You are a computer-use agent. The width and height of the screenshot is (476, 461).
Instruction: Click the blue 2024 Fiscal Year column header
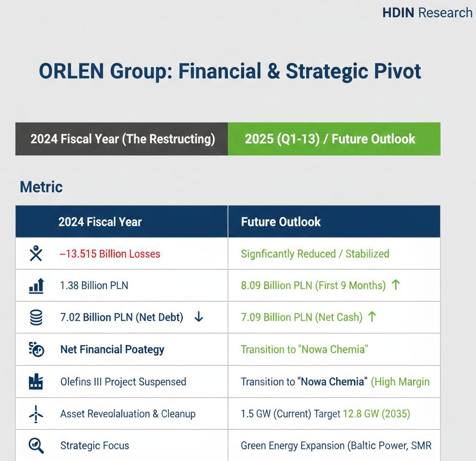pyautogui.click(x=100, y=222)
